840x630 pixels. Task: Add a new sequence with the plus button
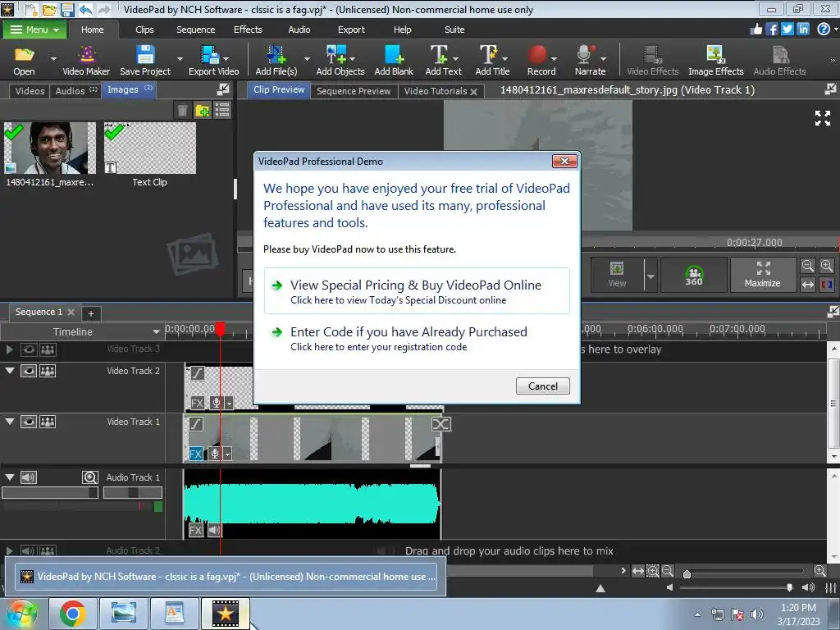tap(91, 313)
